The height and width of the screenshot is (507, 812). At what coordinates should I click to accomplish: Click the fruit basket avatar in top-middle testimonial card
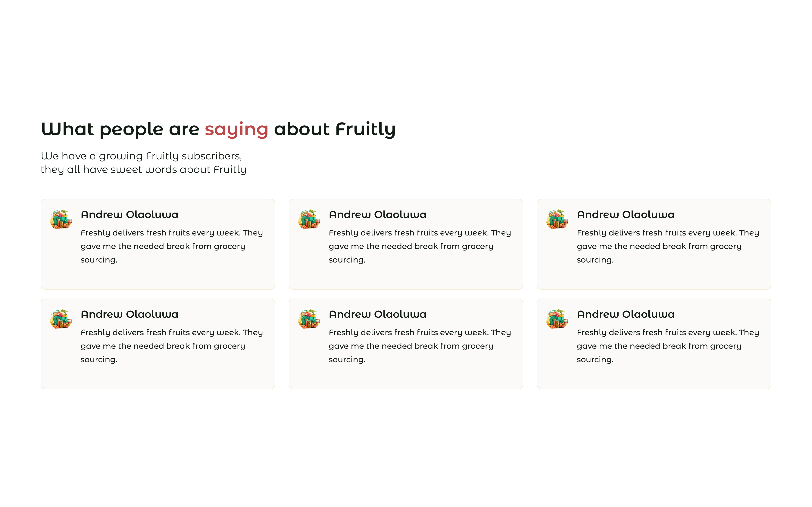click(309, 219)
